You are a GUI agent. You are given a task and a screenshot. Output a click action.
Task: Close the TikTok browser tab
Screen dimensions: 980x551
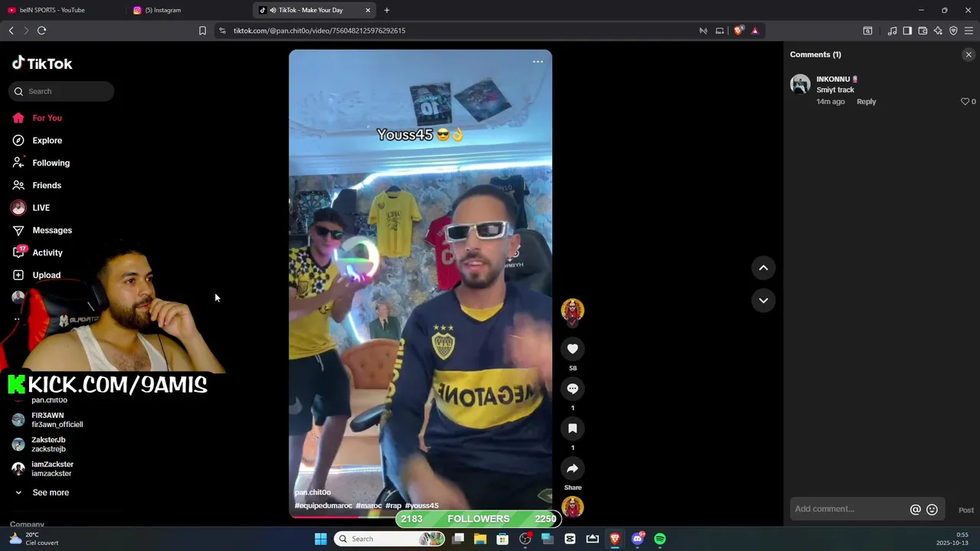(368, 10)
